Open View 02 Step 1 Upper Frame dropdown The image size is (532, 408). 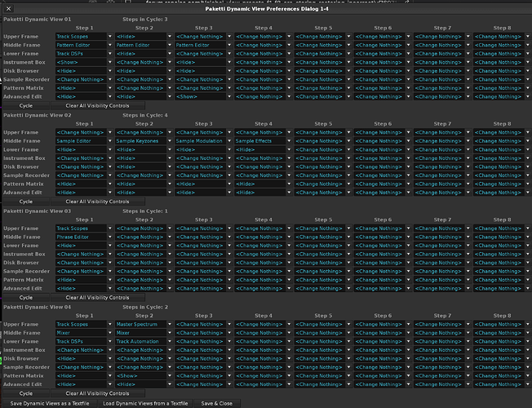coord(84,132)
